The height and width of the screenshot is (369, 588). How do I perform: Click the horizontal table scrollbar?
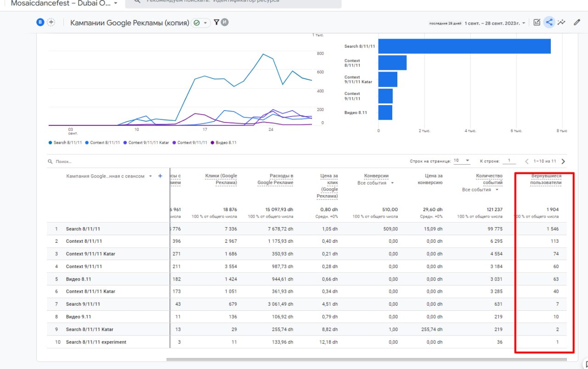367,359
